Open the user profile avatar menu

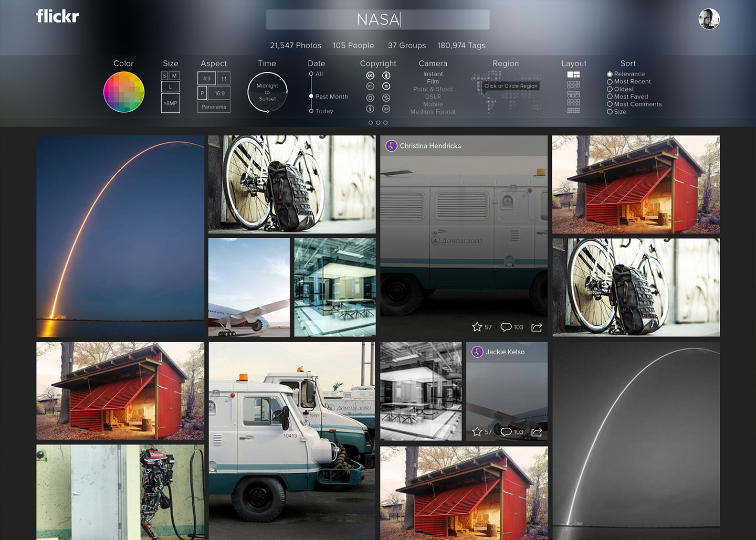click(709, 19)
